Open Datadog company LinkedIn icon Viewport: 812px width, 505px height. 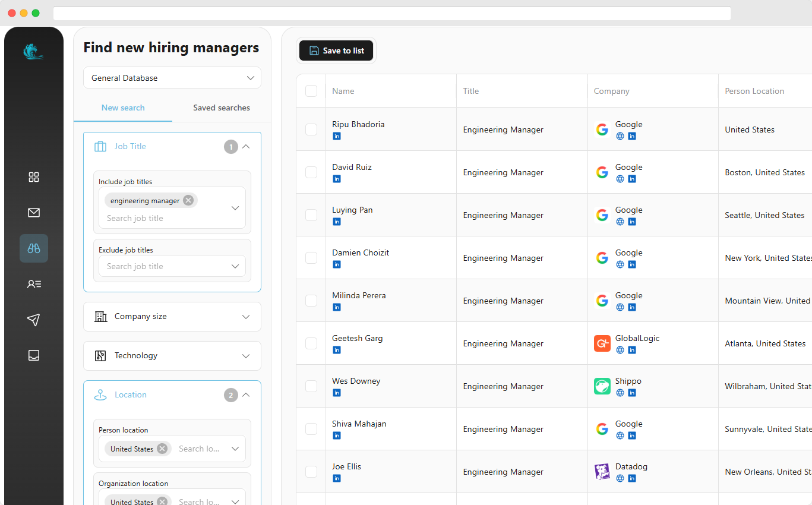pos(632,478)
